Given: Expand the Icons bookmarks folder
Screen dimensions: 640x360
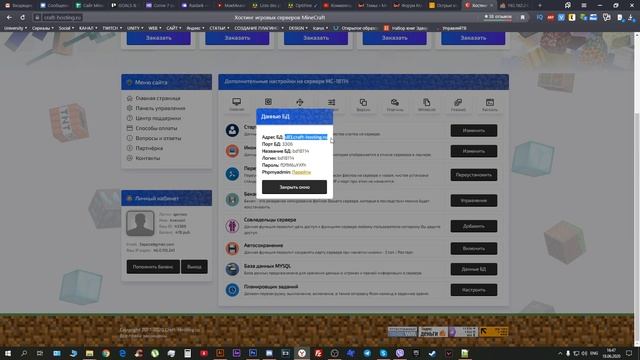Looking at the screenshot, I should [x=320, y=28].
